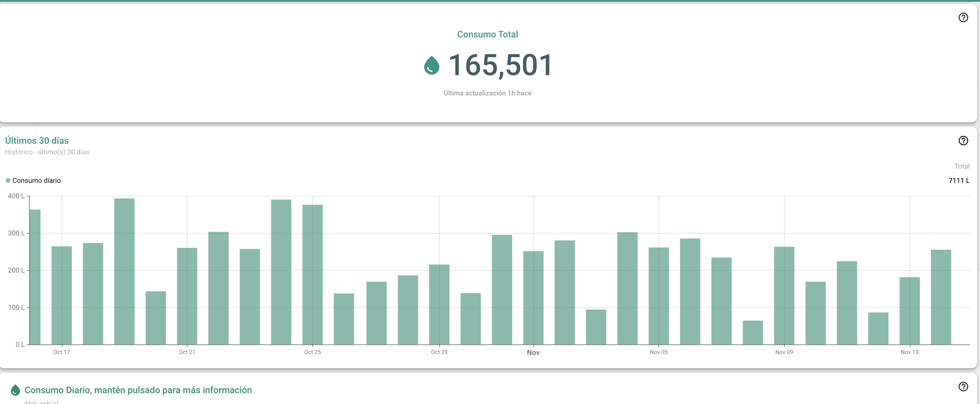Viewport: 980px width, 404px height.
Task: Click the Nov axis label on the chart
Action: point(533,352)
